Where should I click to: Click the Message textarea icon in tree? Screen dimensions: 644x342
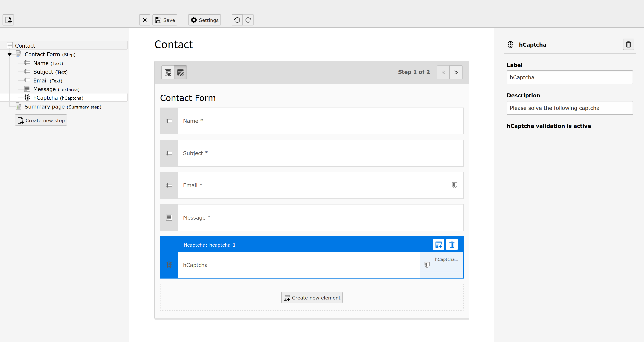click(27, 89)
